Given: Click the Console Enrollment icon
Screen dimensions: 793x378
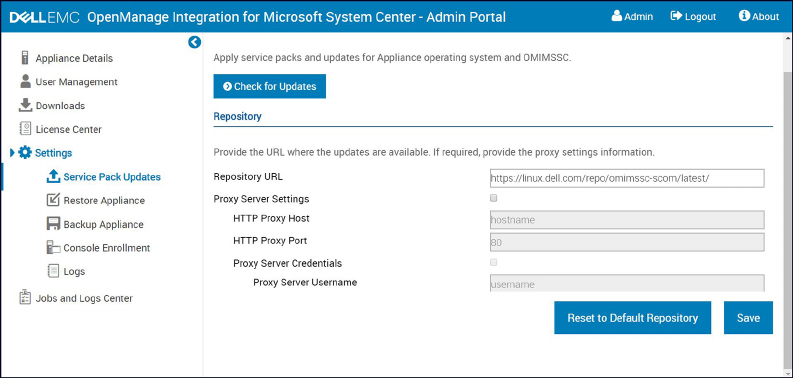Looking at the screenshot, I should 53,248.
